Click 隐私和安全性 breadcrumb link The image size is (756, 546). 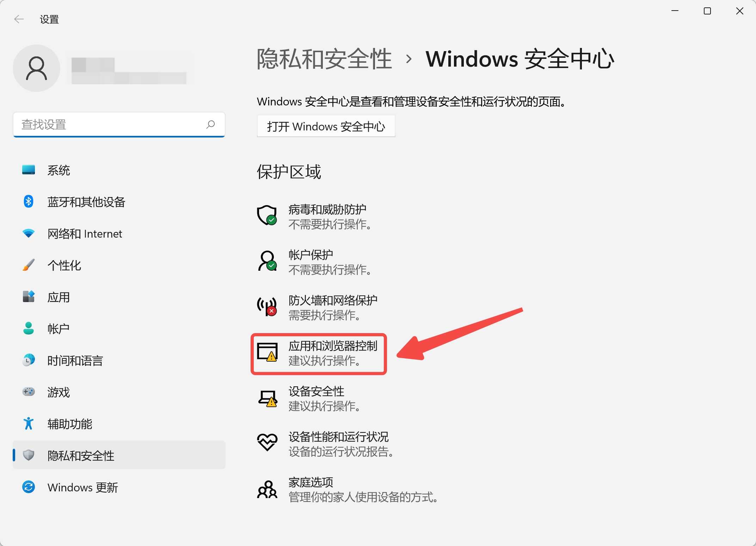click(324, 59)
